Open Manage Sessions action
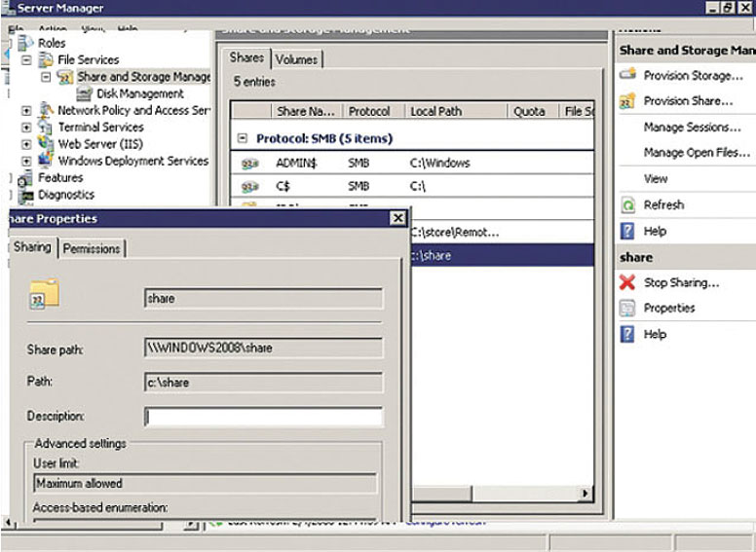The width and height of the screenshot is (756, 552). 692,128
